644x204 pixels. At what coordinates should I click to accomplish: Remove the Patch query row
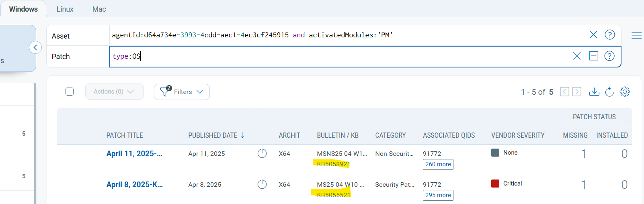[x=593, y=56]
